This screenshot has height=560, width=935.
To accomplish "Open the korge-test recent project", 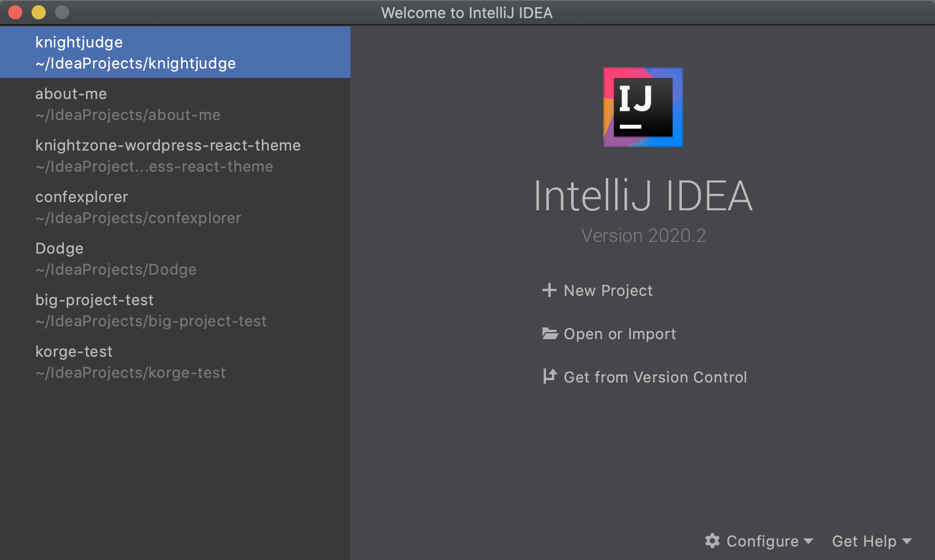I will coord(175,361).
